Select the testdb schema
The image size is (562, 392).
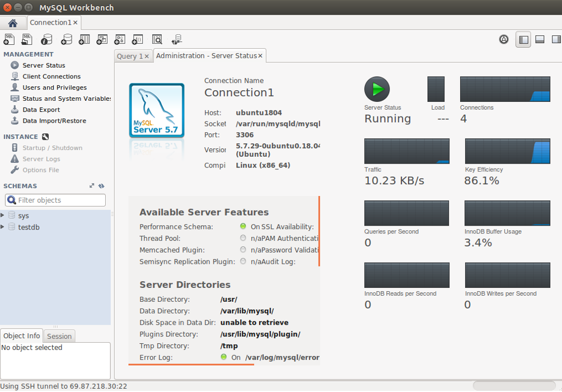click(29, 227)
